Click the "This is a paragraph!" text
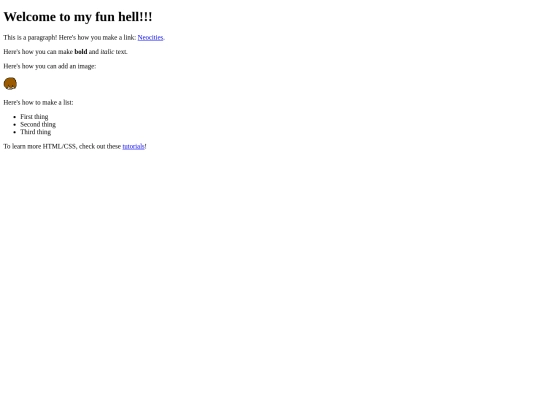 [30, 38]
